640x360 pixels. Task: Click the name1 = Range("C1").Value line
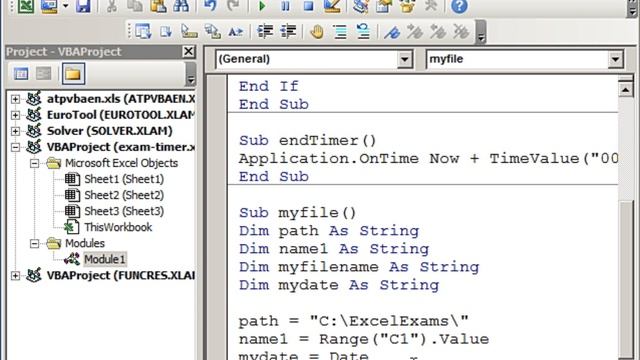click(364, 340)
